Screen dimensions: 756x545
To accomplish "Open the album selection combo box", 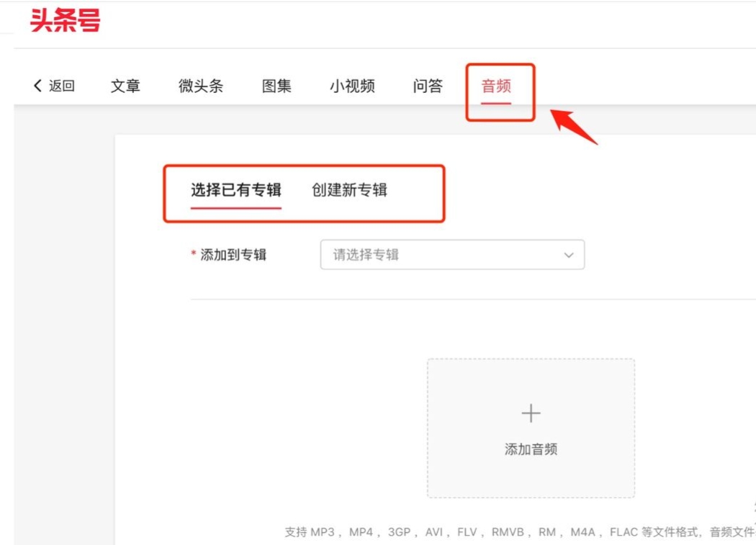I will coord(454,254).
